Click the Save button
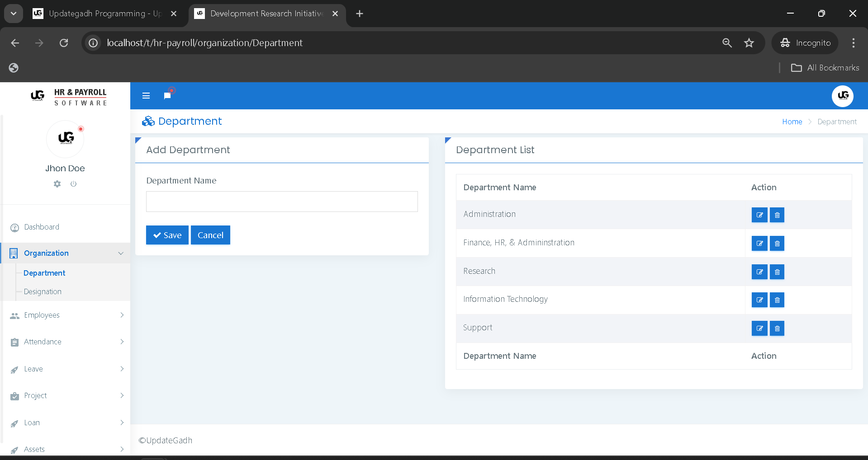The width and height of the screenshot is (868, 460). [x=167, y=235]
